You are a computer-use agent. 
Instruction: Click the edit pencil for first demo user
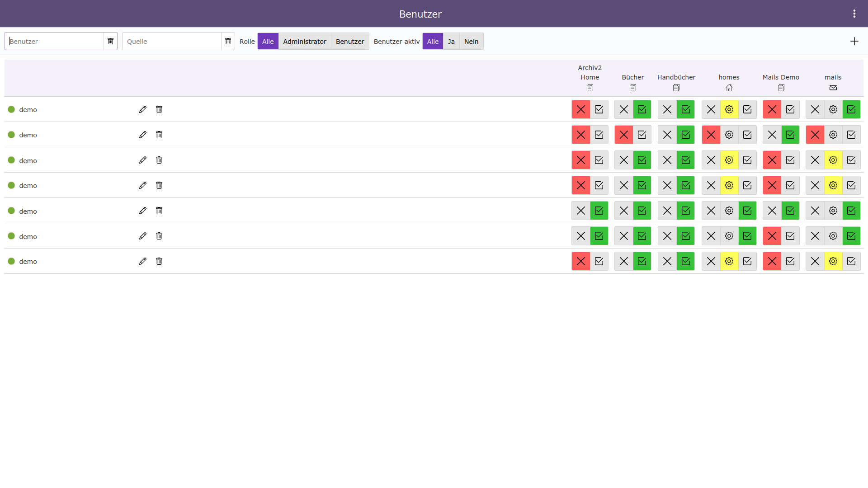143,109
